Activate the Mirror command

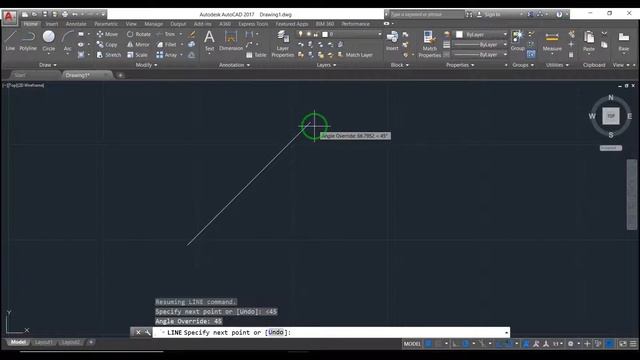pos(138,44)
